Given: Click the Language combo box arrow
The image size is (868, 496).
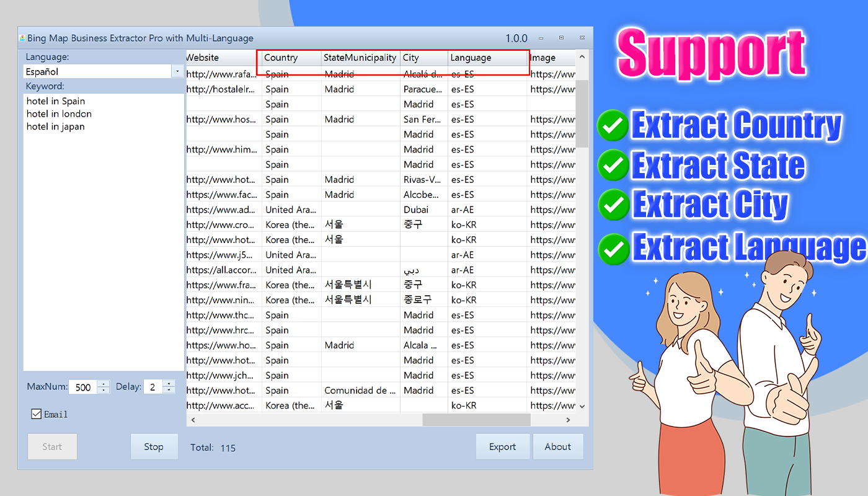Looking at the screenshot, I should (x=177, y=71).
